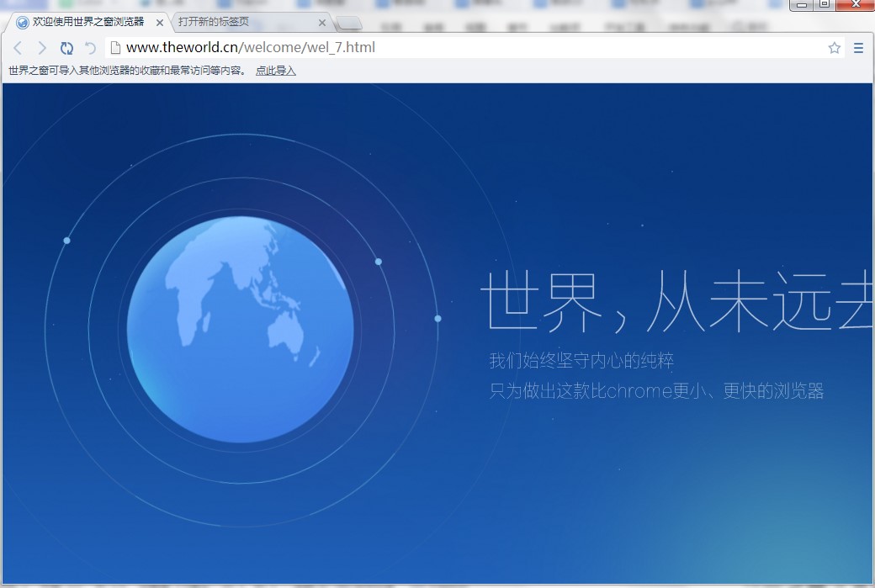Go forward using the forward arrow
Viewport: 875px width, 588px height.
coord(42,48)
